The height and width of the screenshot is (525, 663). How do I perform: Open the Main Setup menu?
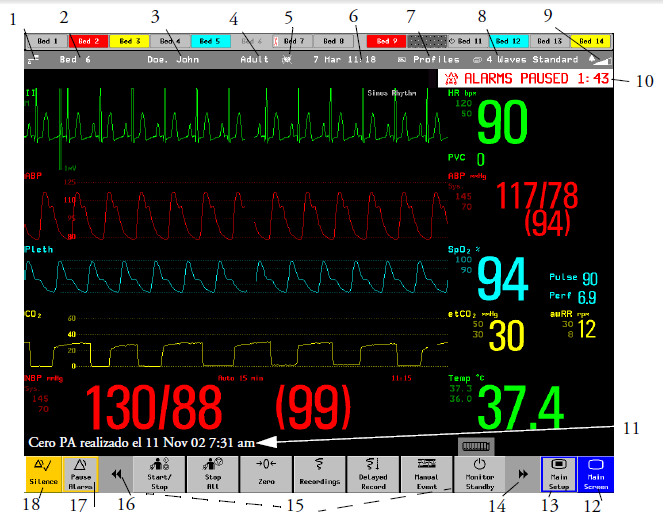click(x=559, y=474)
